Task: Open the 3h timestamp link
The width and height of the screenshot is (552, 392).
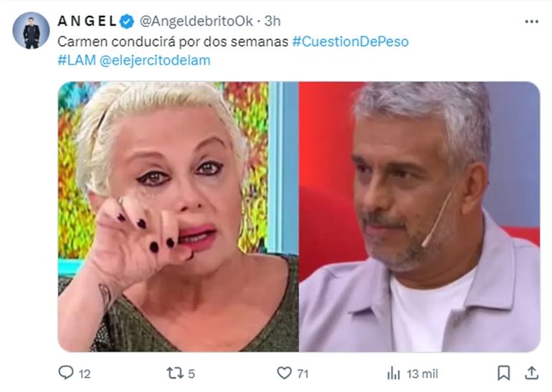Action: pos(272,21)
